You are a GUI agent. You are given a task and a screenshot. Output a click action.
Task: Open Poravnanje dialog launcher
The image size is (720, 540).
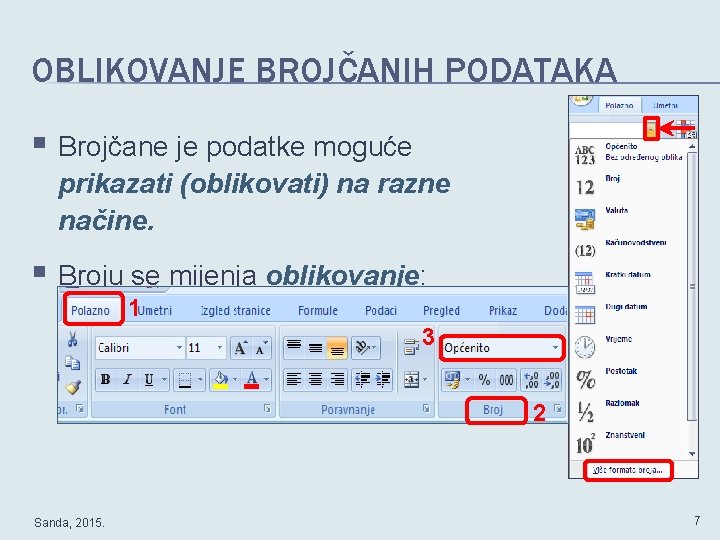pyautogui.click(x=426, y=409)
